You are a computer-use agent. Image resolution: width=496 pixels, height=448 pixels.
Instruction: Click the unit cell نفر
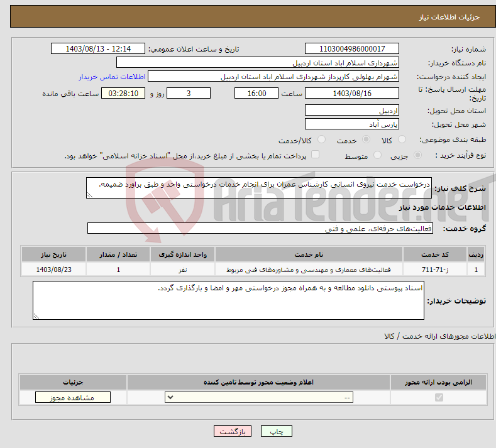pyautogui.click(x=182, y=270)
